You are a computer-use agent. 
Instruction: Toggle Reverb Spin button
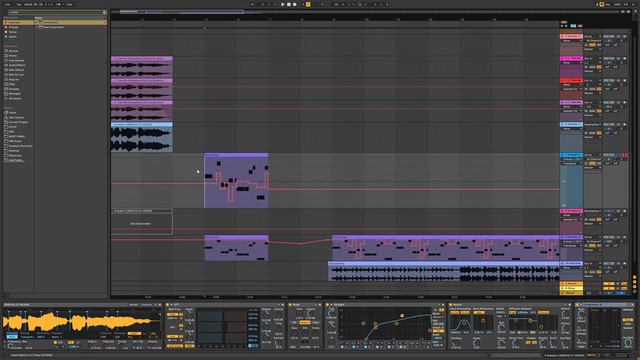coord(479,312)
